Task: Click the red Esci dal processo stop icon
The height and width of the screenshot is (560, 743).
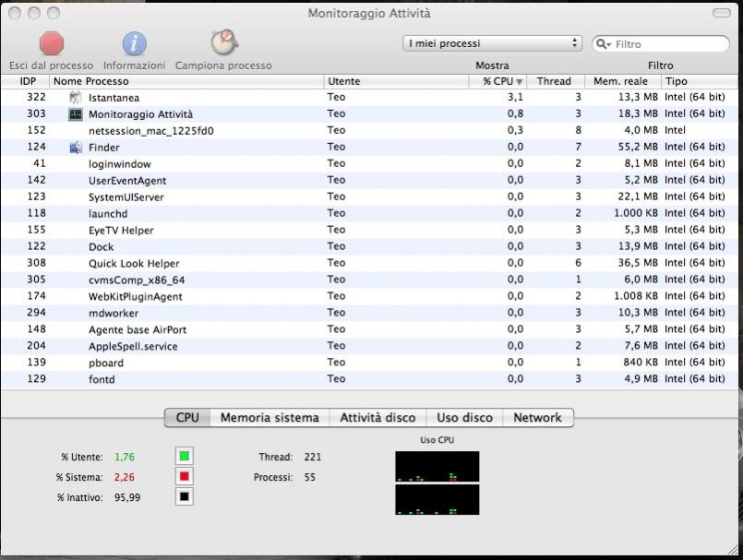Action: pyautogui.click(x=51, y=43)
